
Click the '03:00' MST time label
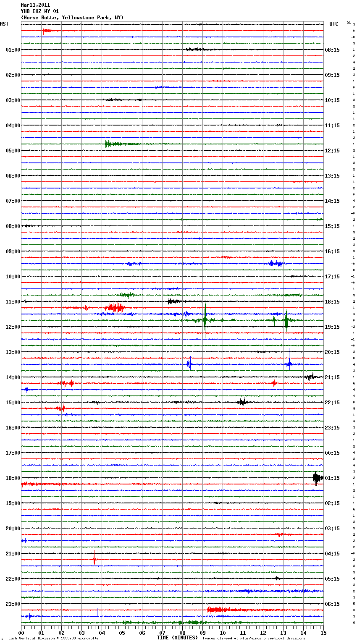[x=13, y=100]
